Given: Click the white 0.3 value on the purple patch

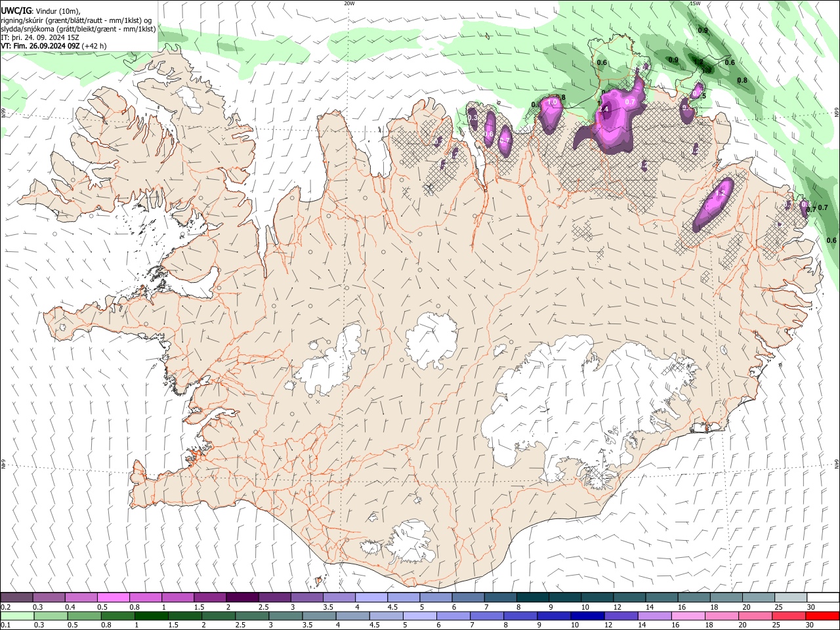Looking at the screenshot, I should (x=472, y=117).
